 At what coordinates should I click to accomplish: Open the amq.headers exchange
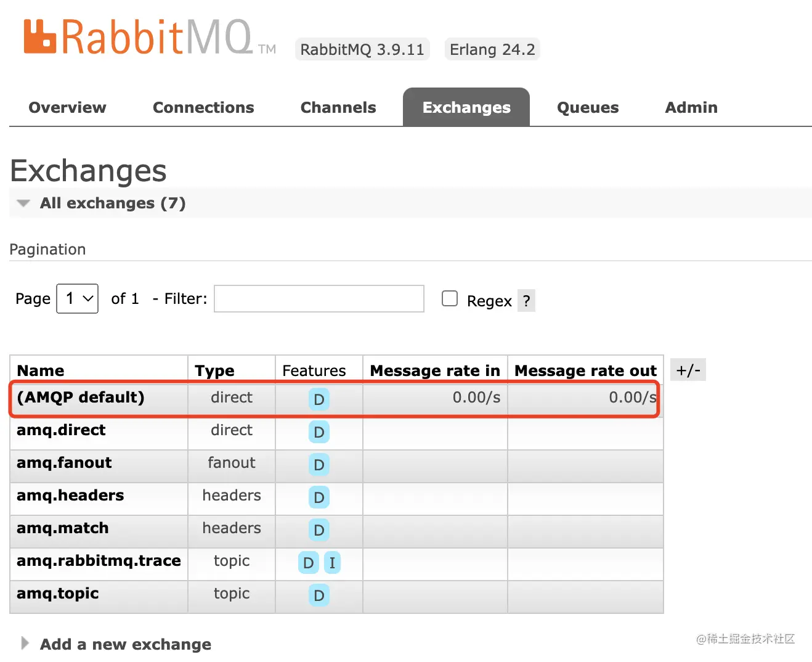tap(70, 495)
